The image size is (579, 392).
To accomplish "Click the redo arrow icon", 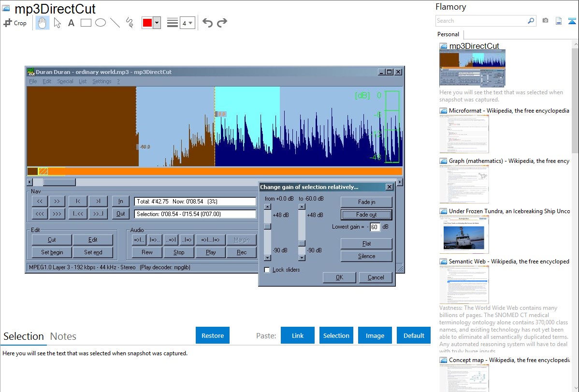I will click(x=222, y=23).
